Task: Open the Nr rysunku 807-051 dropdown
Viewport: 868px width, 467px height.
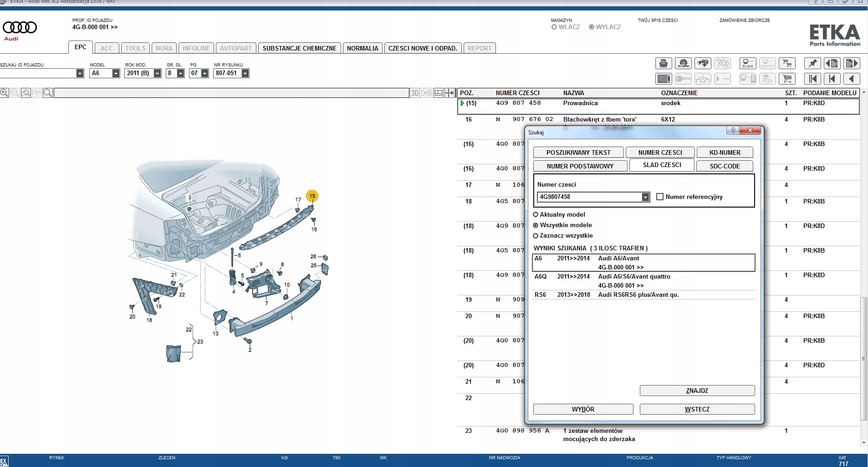Action: click(245, 73)
